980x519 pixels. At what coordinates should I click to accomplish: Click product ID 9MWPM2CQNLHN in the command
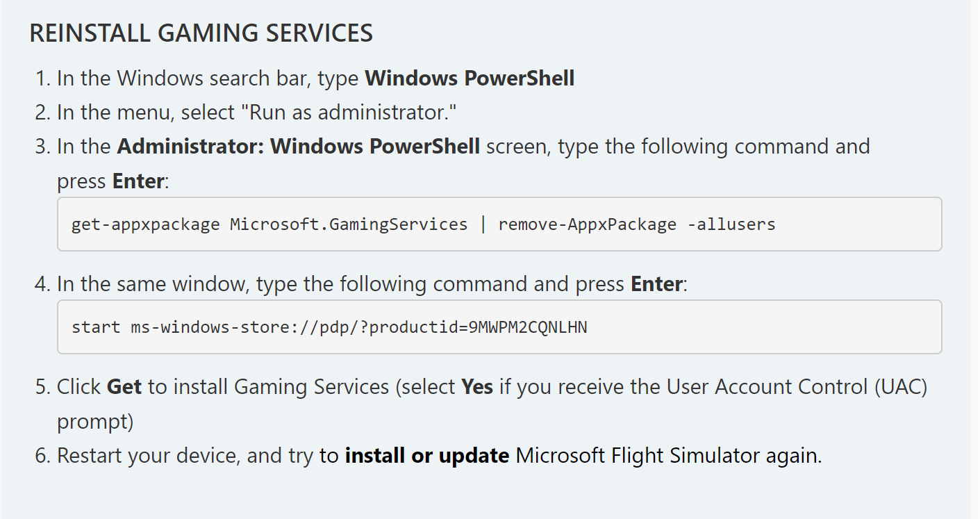click(x=528, y=327)
